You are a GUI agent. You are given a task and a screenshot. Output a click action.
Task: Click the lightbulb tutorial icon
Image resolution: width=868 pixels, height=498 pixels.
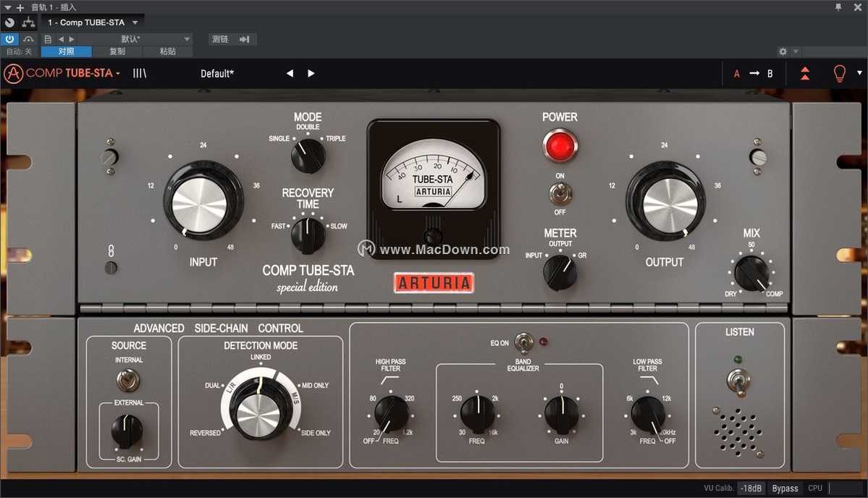click(840, 73)
